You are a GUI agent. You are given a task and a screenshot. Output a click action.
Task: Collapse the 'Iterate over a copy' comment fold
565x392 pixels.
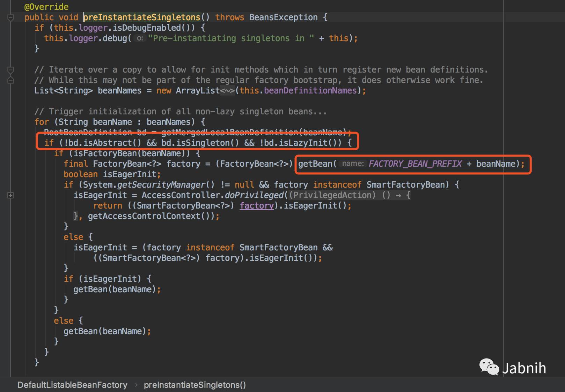10,70
